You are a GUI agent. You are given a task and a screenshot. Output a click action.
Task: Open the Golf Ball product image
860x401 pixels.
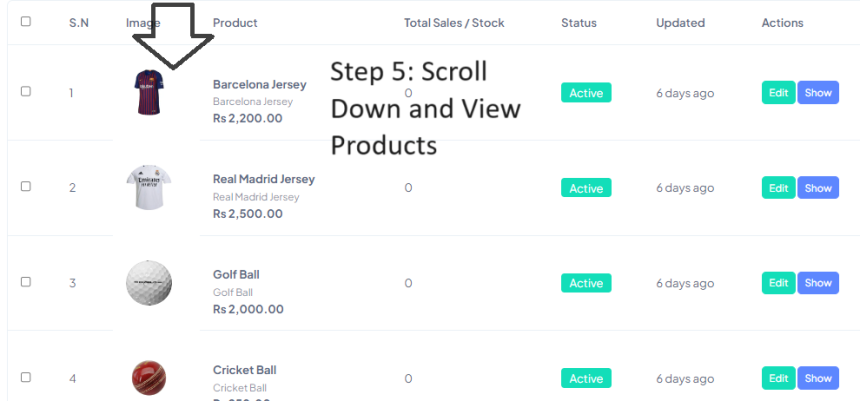tap(148, 282)
